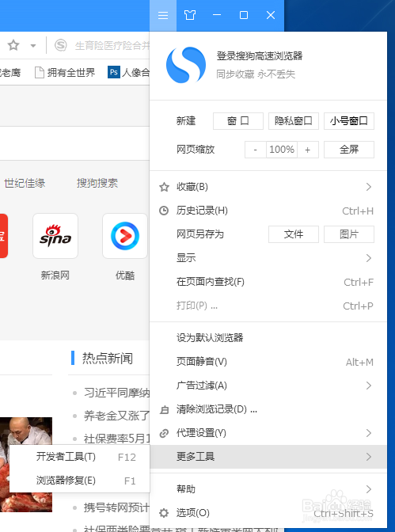This screenshot has width=395, height=532.
Task: Select 在页面内查找(F)
Action: click(x=268, y=282)
